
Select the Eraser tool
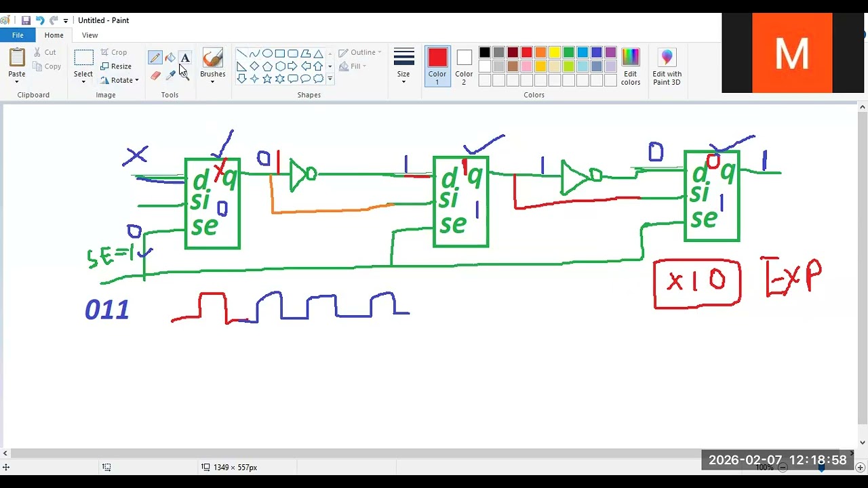coord(155,75)
